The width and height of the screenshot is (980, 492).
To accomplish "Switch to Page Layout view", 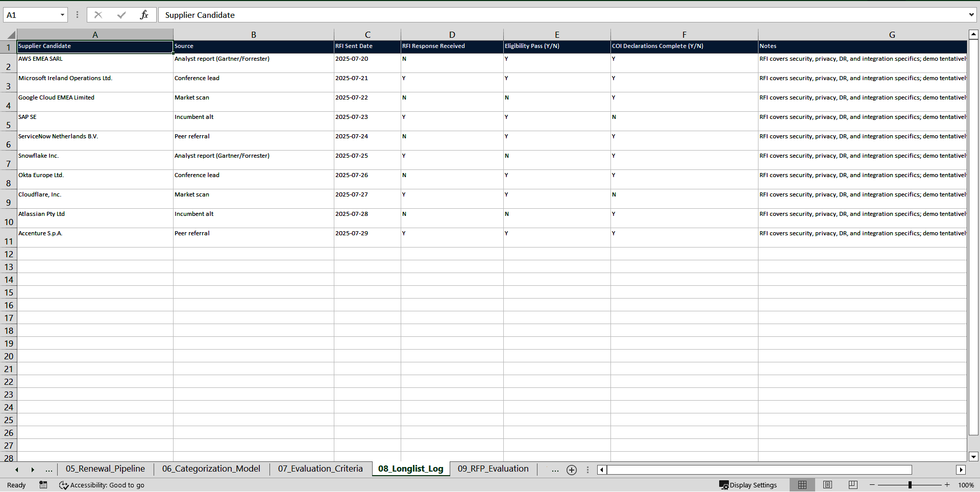I will coord(827,485).
